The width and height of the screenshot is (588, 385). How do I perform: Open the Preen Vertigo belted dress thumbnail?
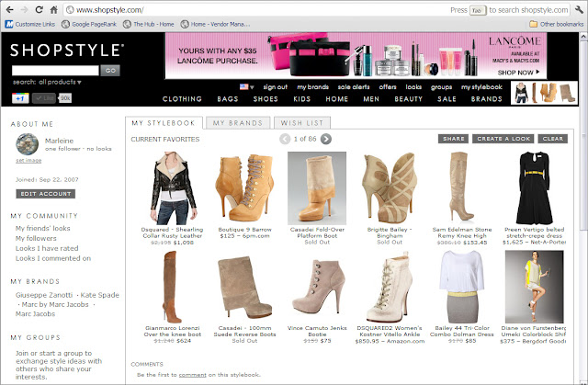(x=535, y=188)
